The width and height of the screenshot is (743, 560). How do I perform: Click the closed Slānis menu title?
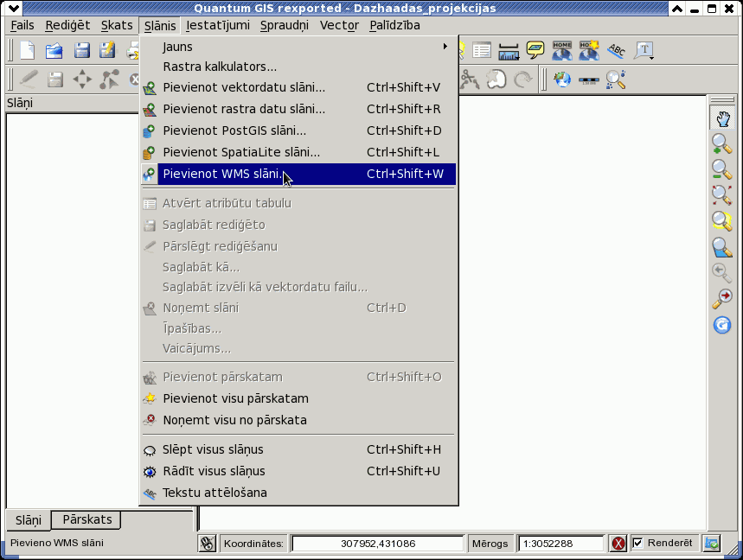pos(160,26)
